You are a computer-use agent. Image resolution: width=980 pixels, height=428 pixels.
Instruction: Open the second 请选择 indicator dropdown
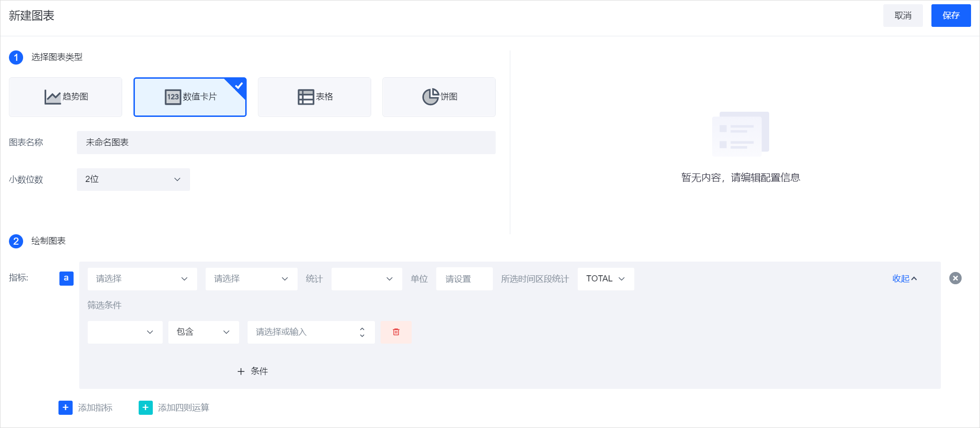pos(251,279)
